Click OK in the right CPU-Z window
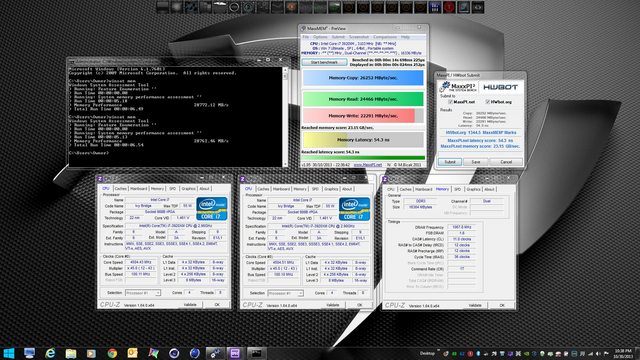This screenshot has height=360, width=640. pyautogui.click(x=502, y=305)
